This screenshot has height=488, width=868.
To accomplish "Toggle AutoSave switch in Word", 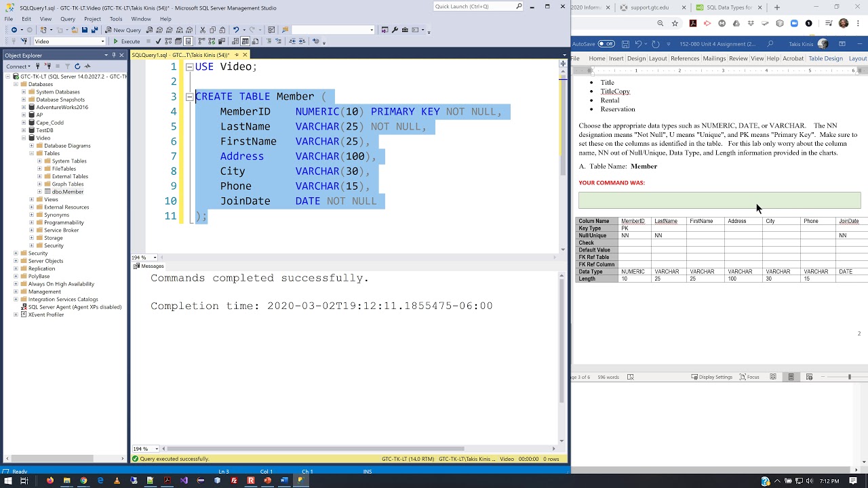I will coord(606,44).
